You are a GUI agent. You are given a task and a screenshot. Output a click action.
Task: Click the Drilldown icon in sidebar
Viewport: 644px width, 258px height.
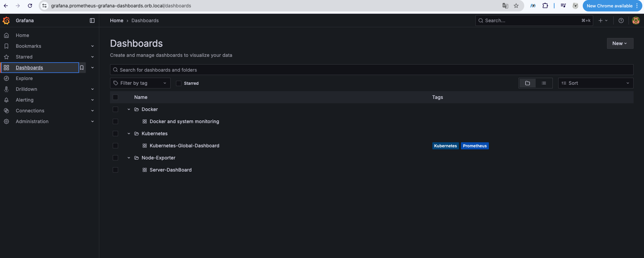point(6,89)
